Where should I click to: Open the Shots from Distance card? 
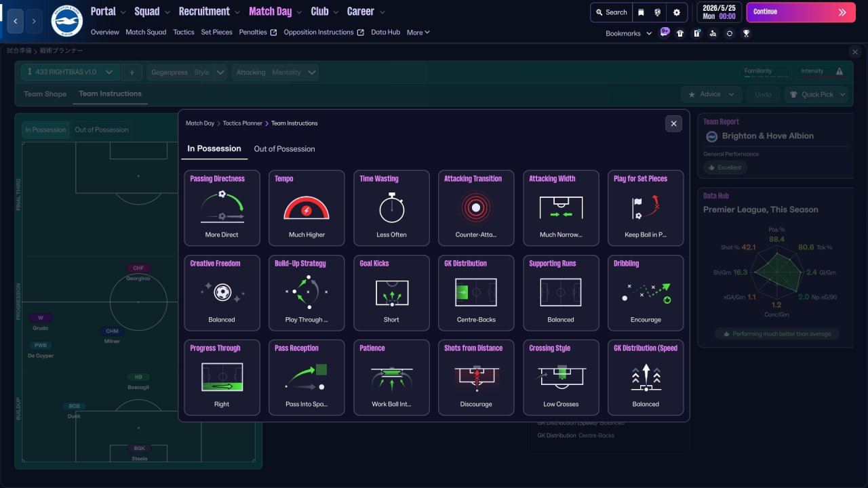(x=476, y=378)
